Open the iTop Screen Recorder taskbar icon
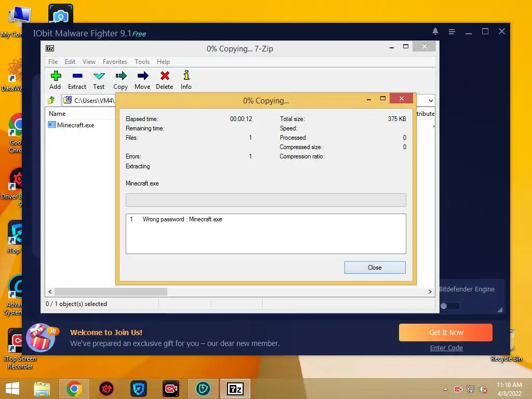Screen dimensions: 532x399 170,389
